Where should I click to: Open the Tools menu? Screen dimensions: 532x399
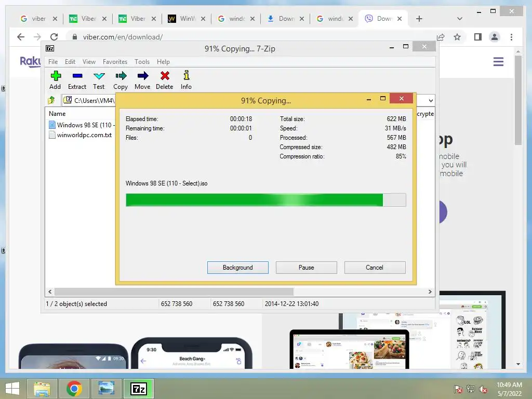(142, 62)
